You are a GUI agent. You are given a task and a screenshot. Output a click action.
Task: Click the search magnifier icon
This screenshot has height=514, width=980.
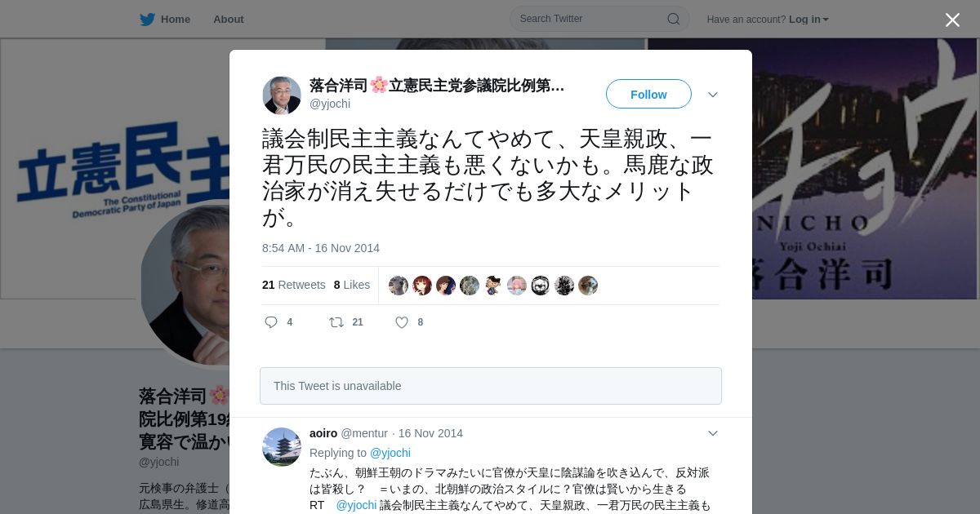pyautogui.click(x=674, y=19)
